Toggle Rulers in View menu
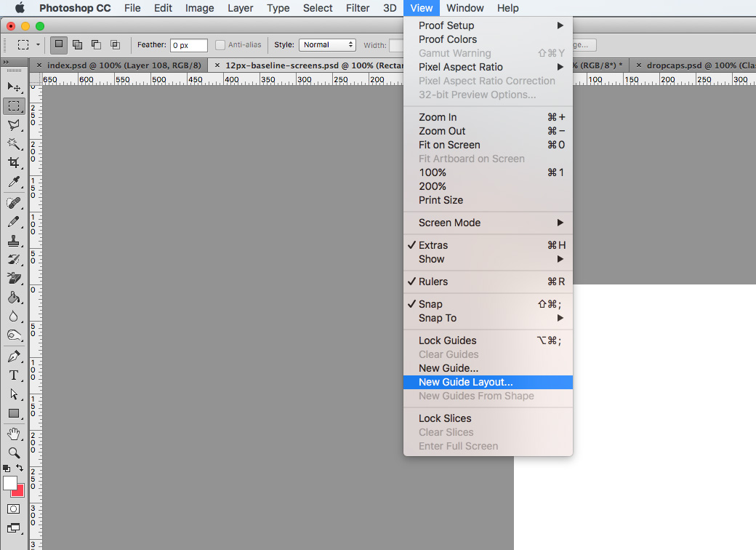This screenshot has height=550, width=756. (x=488, y=282)
